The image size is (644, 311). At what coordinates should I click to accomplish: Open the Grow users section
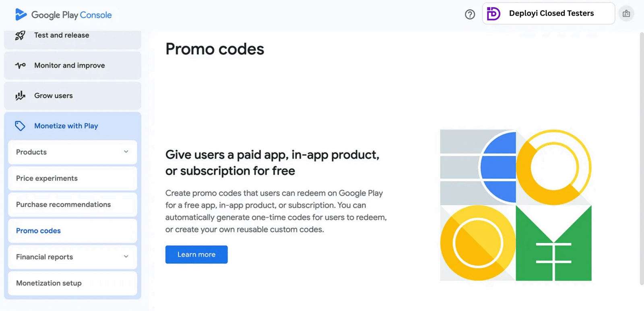click(x=54, y=96)
